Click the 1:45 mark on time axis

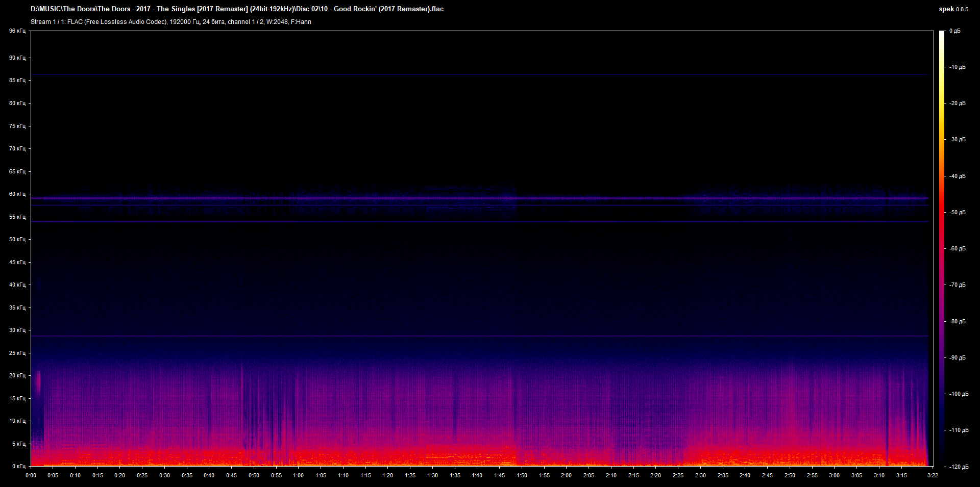pyautogui.click(x=499, y=475)
